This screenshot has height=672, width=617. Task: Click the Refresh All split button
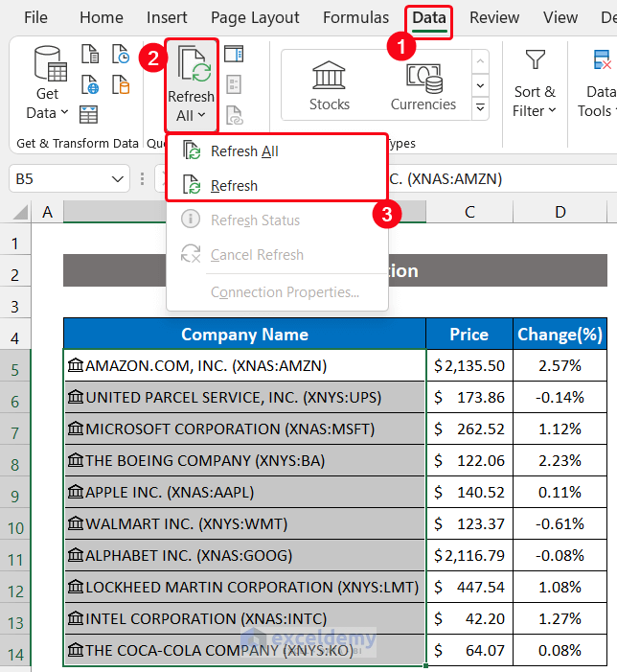click(192, 85)
